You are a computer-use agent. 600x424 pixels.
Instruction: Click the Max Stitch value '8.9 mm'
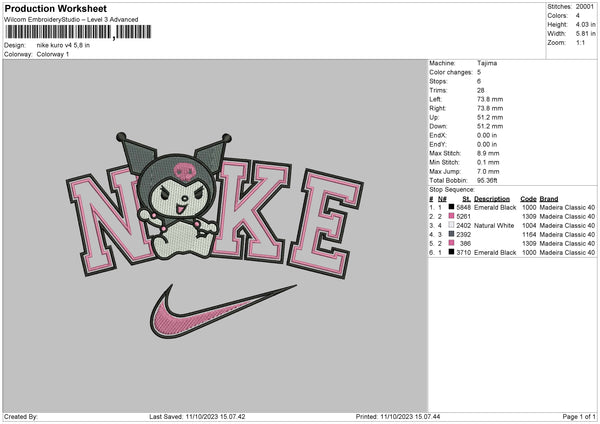pos(488,153)
